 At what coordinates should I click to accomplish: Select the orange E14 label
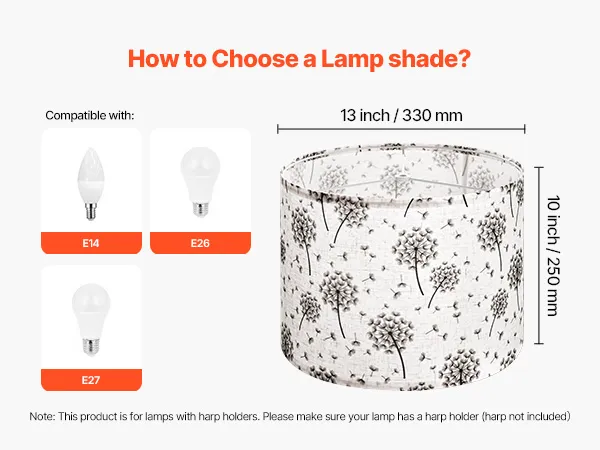91,243
